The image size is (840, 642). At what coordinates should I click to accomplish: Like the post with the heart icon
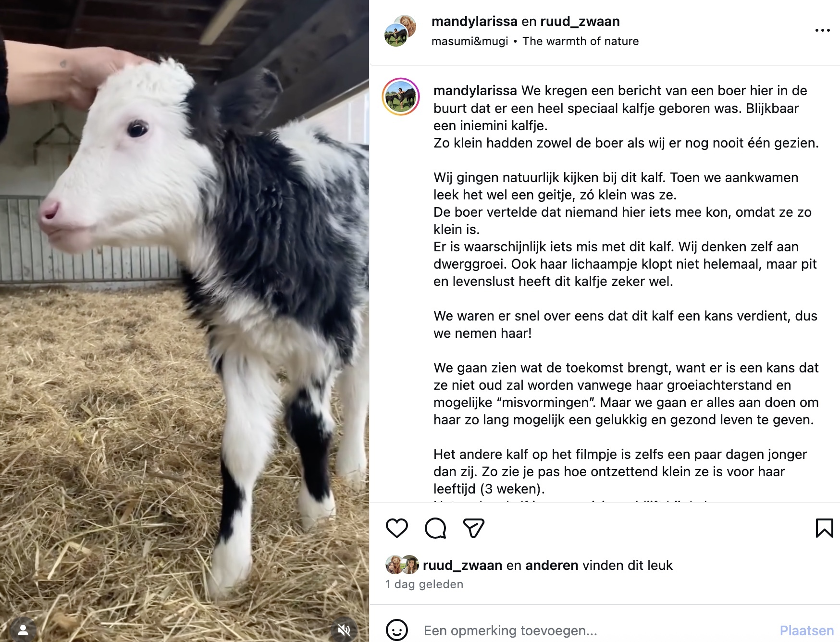coord(397,528)
